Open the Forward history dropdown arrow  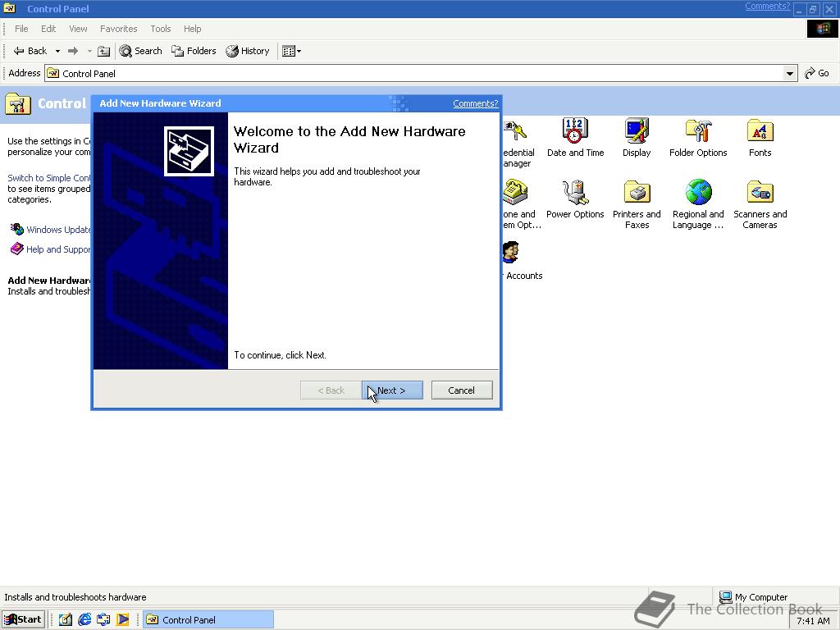(89, 51)
